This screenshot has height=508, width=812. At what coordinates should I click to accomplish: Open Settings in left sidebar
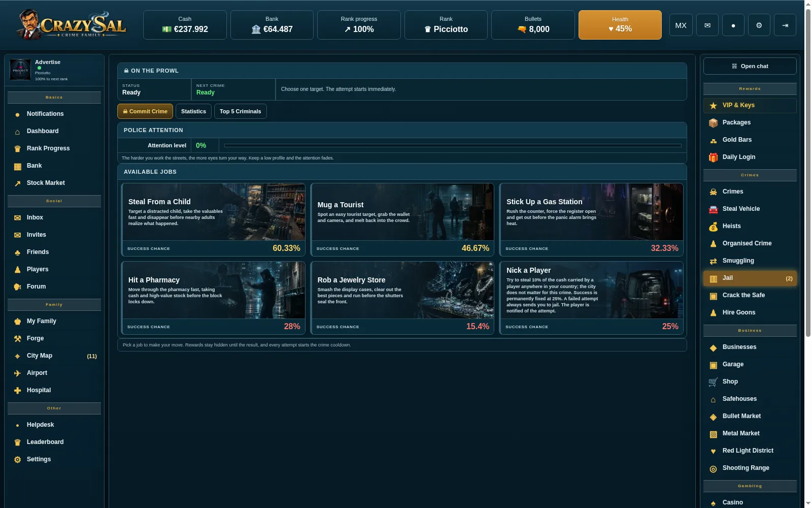[x=54, y=459]
